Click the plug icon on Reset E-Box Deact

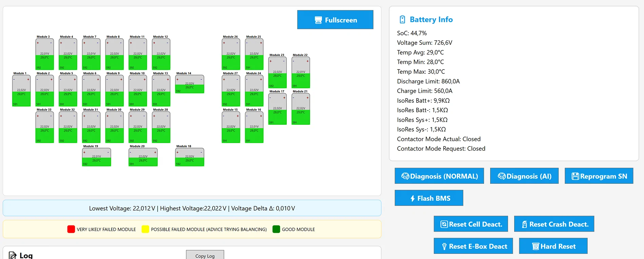click(x=444, y=246)
